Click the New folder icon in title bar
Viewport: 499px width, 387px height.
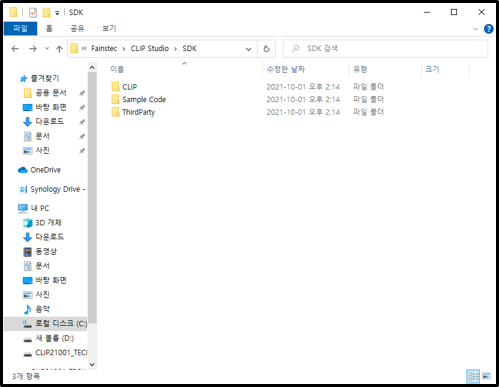(46, 13)
